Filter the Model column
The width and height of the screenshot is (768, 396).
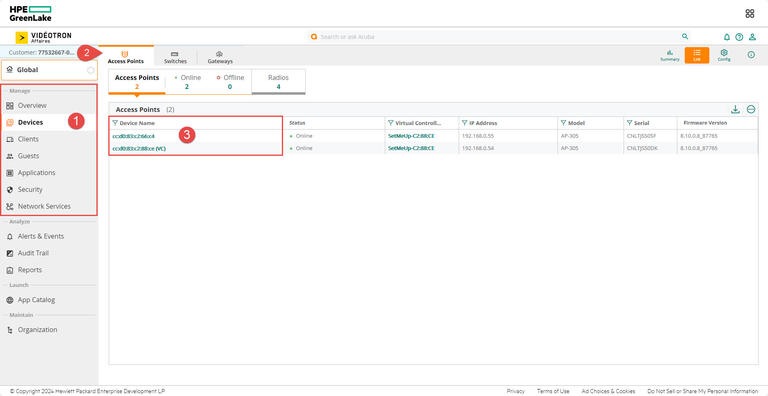pyautogui.click(x=563, y=123)
